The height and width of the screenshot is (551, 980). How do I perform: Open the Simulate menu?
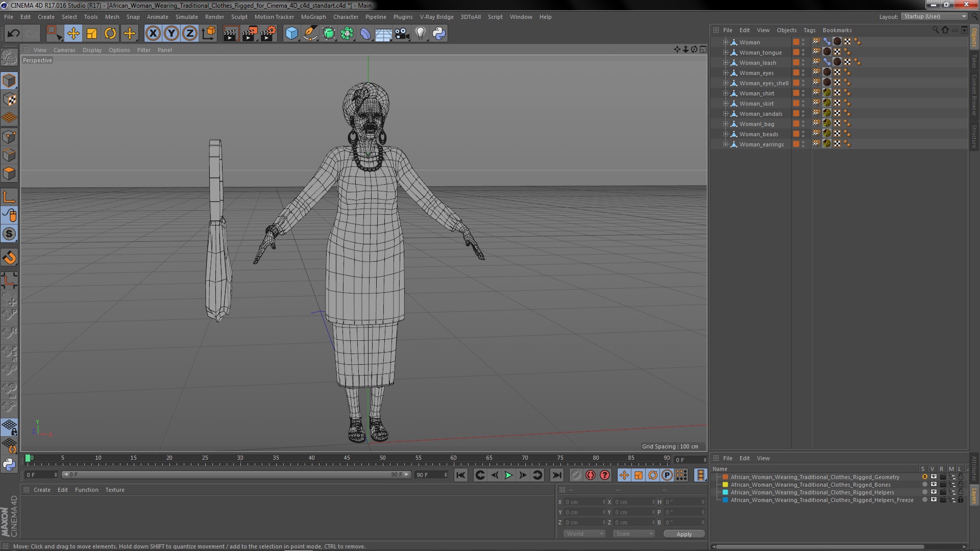point(186,17)
